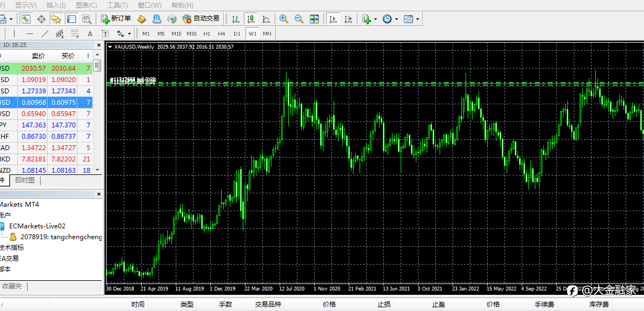
Task: Open XAUUSD,Weekly chart title dropdown triangle
Action: click(x=110, y=47)
